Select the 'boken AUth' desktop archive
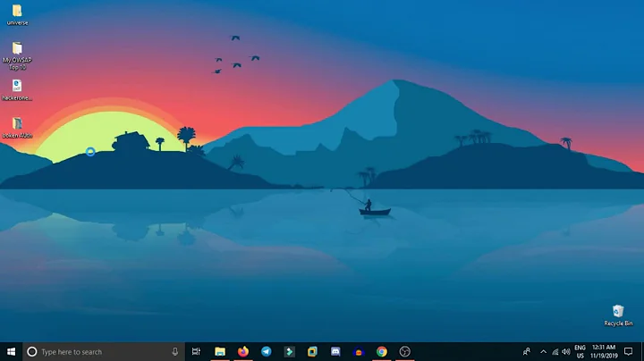This screenshot has height=361, width=644. pos(17,128)
